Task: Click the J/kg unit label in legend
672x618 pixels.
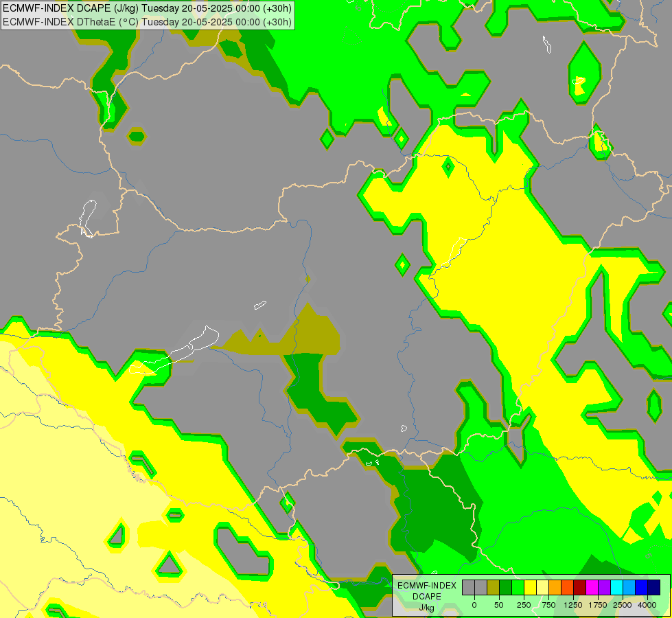Action: [x=427, y=608]
